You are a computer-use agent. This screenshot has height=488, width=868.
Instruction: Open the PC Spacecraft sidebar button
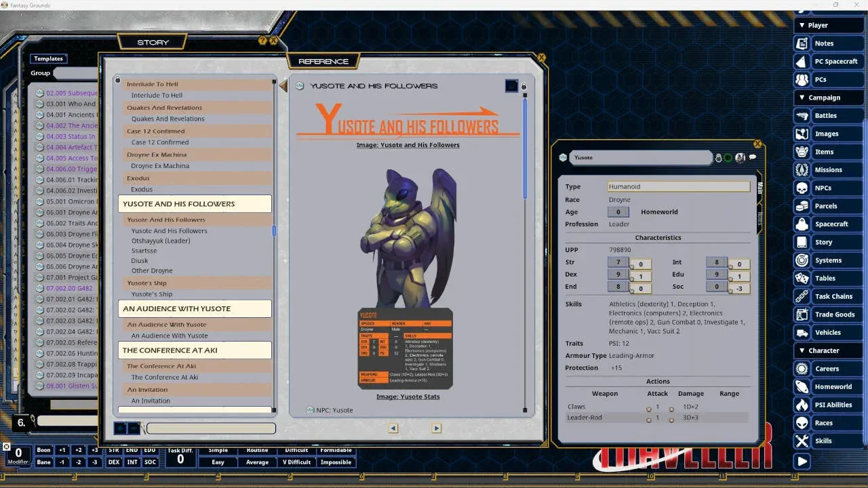[x=829, y=61]
